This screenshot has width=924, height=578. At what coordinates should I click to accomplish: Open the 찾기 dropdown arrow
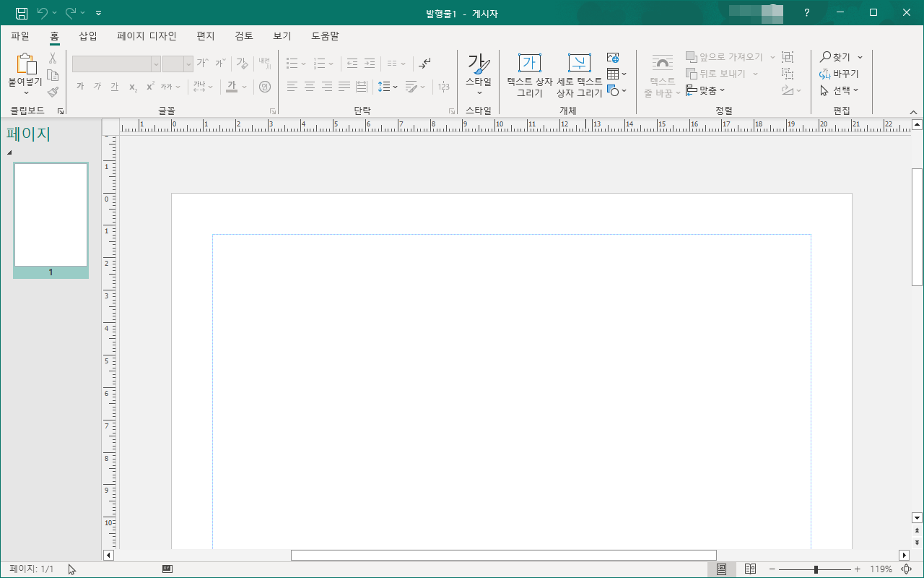[860, 57]
